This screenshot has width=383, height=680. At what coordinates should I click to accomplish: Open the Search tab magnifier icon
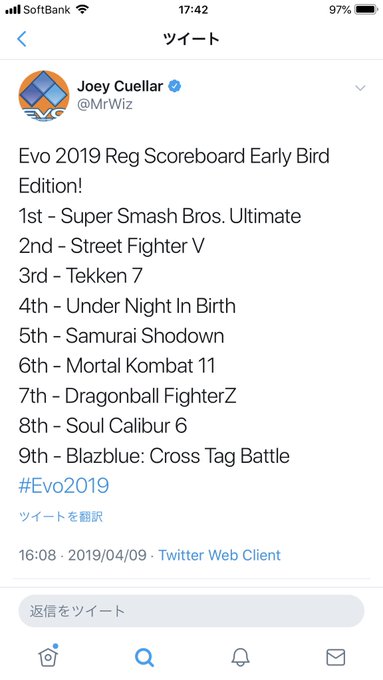(144, 657)
